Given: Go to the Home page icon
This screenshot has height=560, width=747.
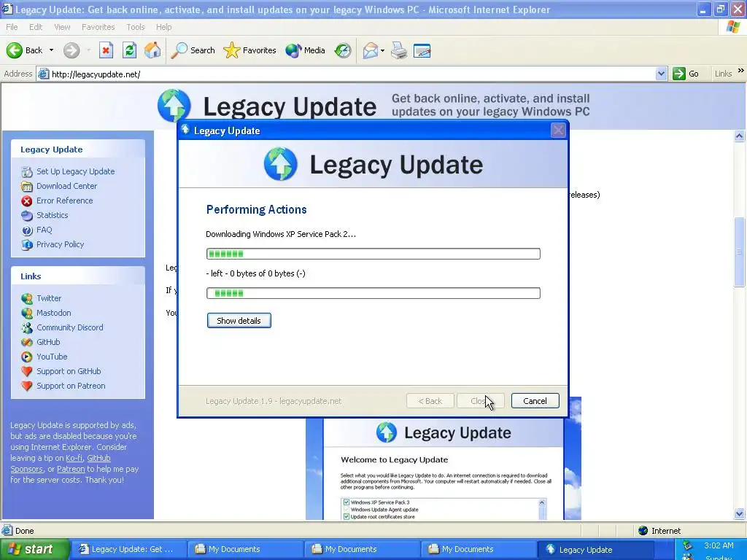Looking at the screenshot, I should [x=152, y=50].
